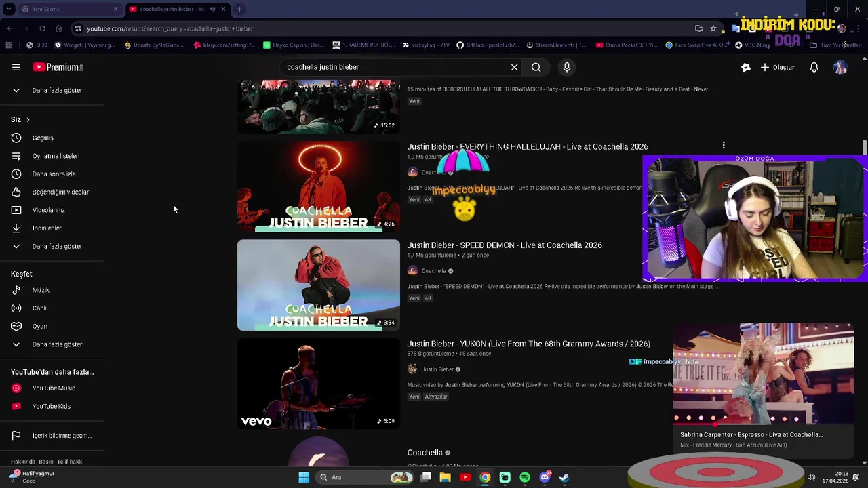Open YouTube Kids link

pos(52,406)
